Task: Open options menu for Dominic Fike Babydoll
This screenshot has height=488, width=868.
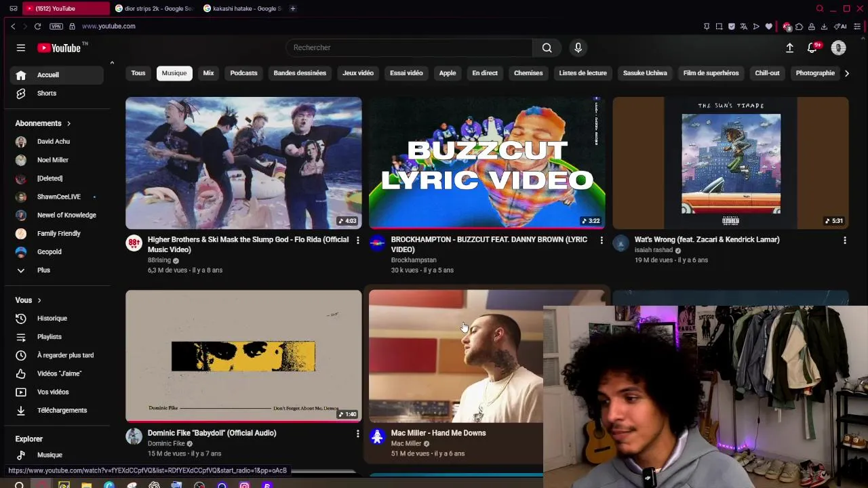Action: 357,434
